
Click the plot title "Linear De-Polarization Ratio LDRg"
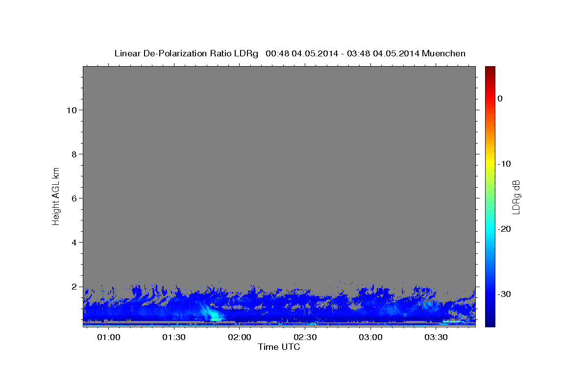[186, 53]
